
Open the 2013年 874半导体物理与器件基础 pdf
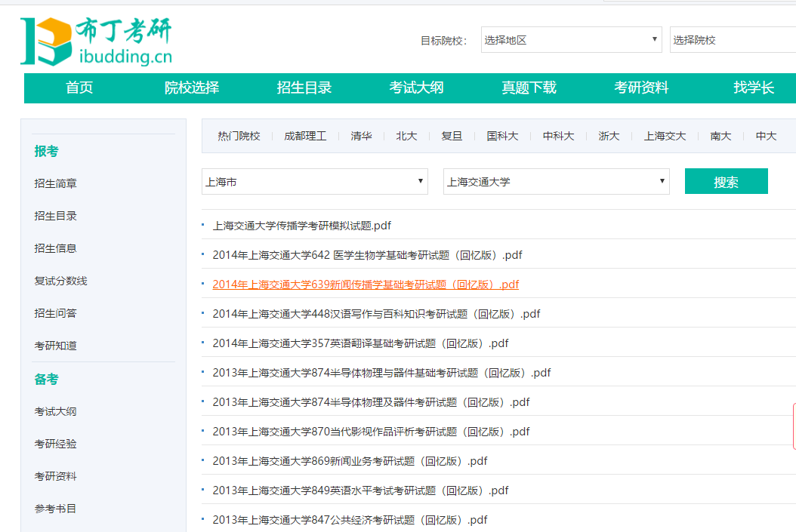[381, 373]
